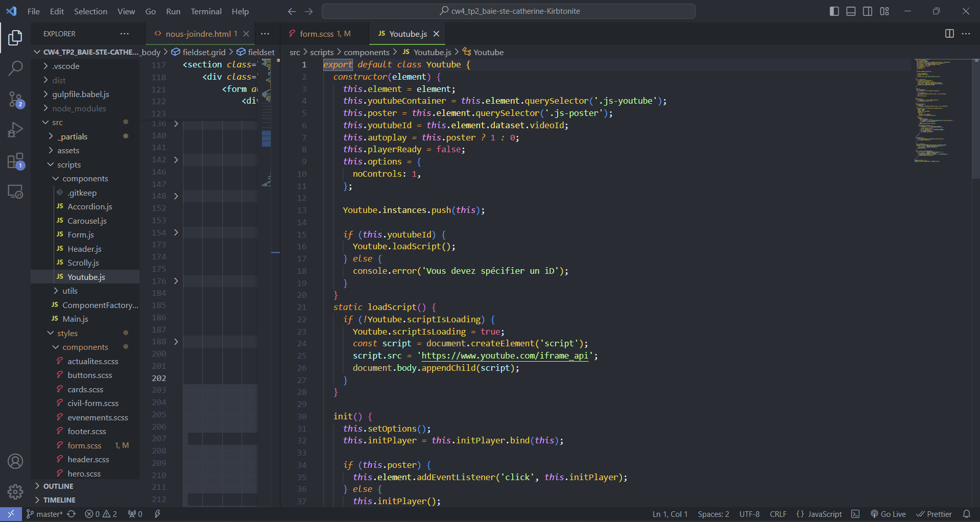The height and width of the screenshot is (522, 980).
Task: Synchronize changes icon next to master branch
Action: [x=71, y=514]
